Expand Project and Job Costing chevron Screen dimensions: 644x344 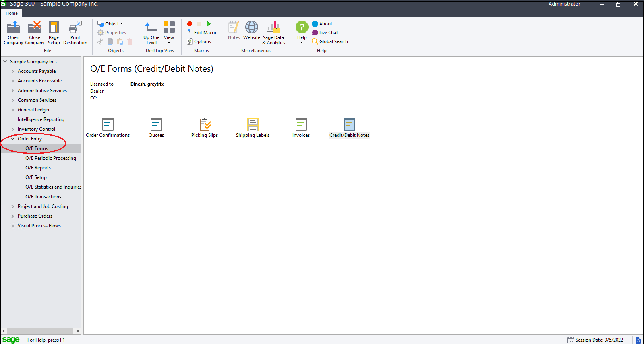tap(13, 206)
